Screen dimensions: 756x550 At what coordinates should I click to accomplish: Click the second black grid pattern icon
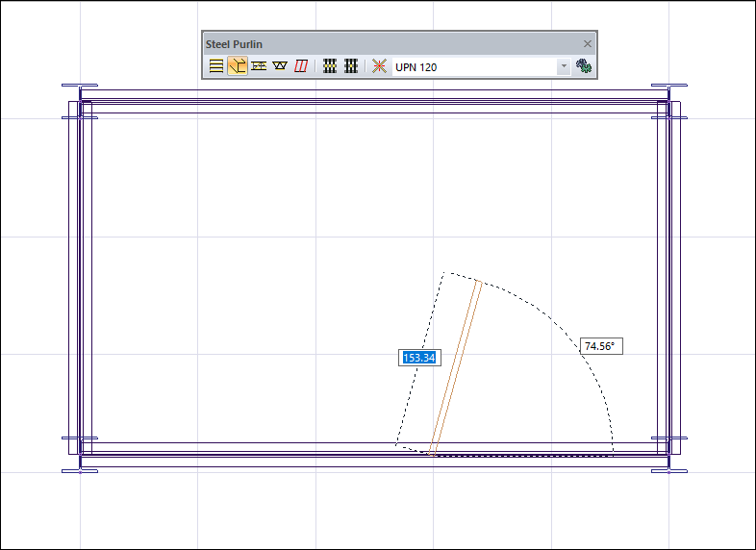[351, 66]
